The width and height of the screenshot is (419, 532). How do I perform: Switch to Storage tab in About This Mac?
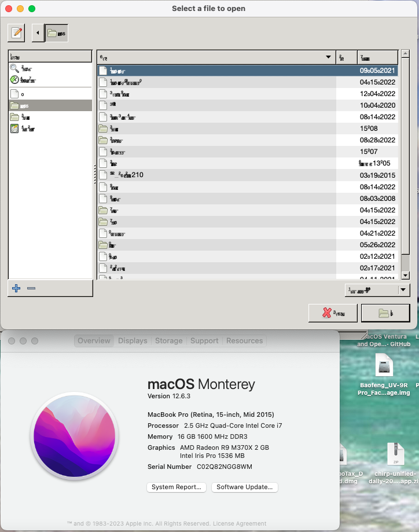tap(168, 340)
